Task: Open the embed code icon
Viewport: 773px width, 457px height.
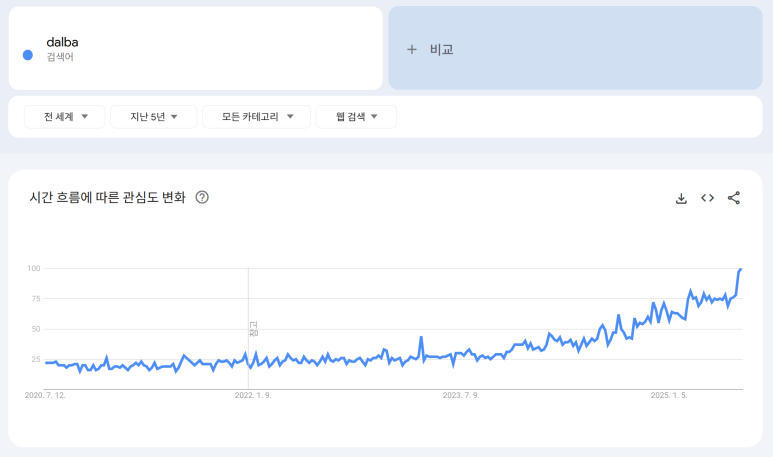Action: tap(707, 198)
